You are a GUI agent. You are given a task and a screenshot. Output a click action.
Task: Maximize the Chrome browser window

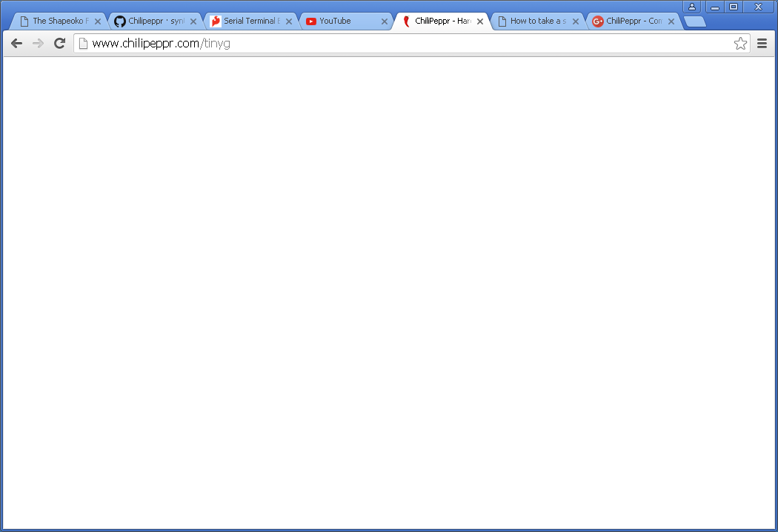[x=734, y=7]
